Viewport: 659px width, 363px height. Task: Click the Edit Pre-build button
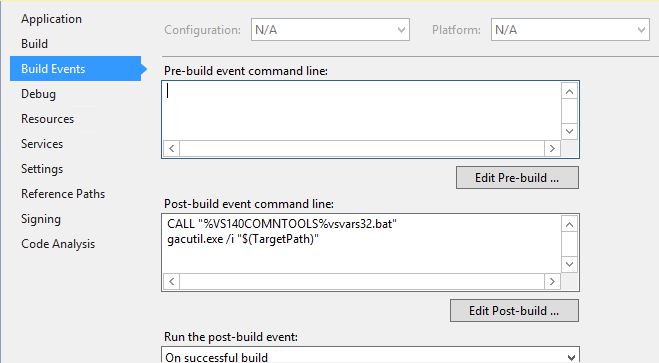coord(517,178)
